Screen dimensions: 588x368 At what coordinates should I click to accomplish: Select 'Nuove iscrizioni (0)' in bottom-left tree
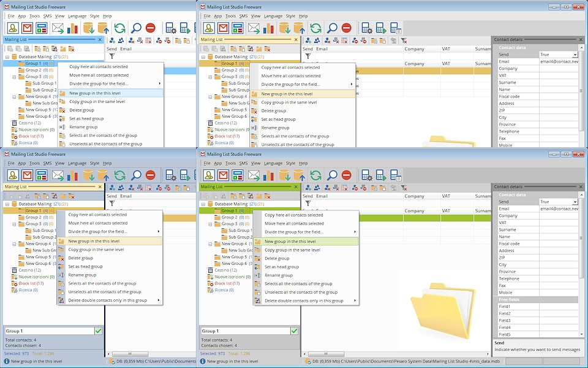(x=37, y=277)
